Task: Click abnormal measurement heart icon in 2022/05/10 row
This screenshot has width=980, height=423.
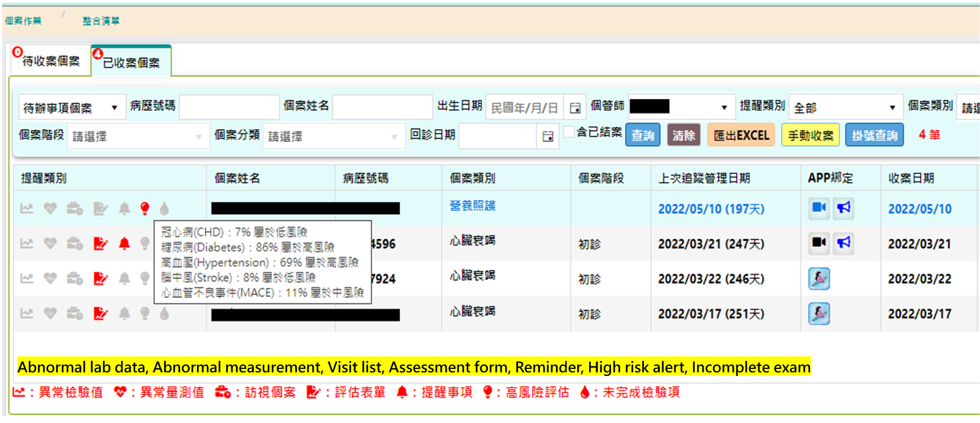Action: (50, 209)
